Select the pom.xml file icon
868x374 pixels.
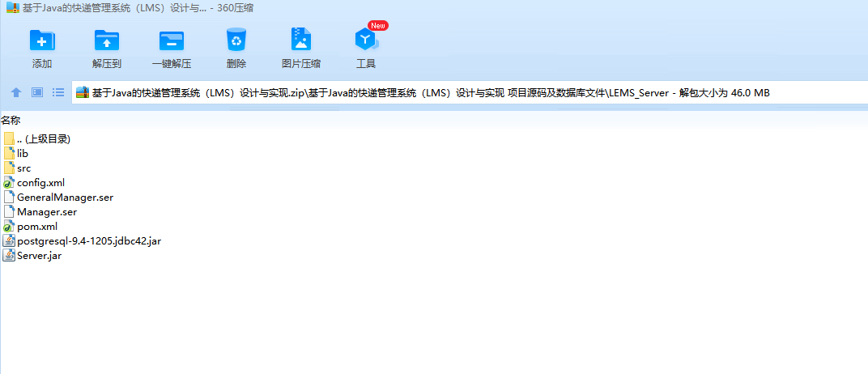pyautogui.click(x=9, y=226)
